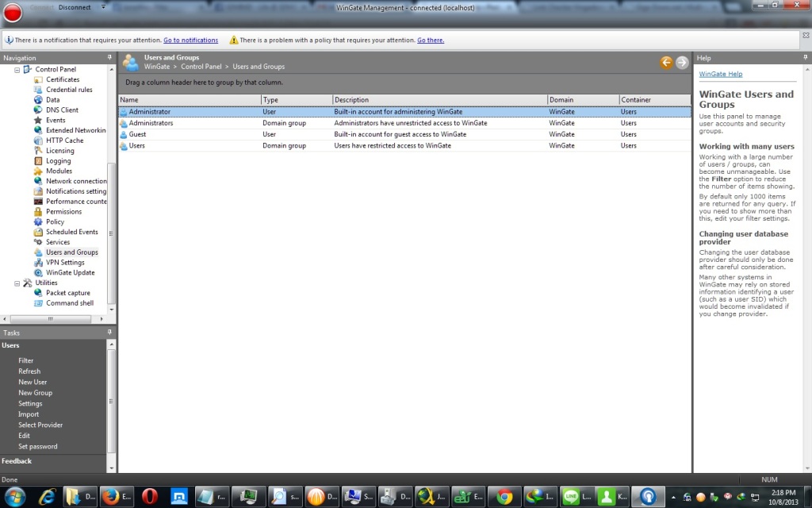Click the Refresh task
This screenshot has height=508, width=812.
click(29, 371)
